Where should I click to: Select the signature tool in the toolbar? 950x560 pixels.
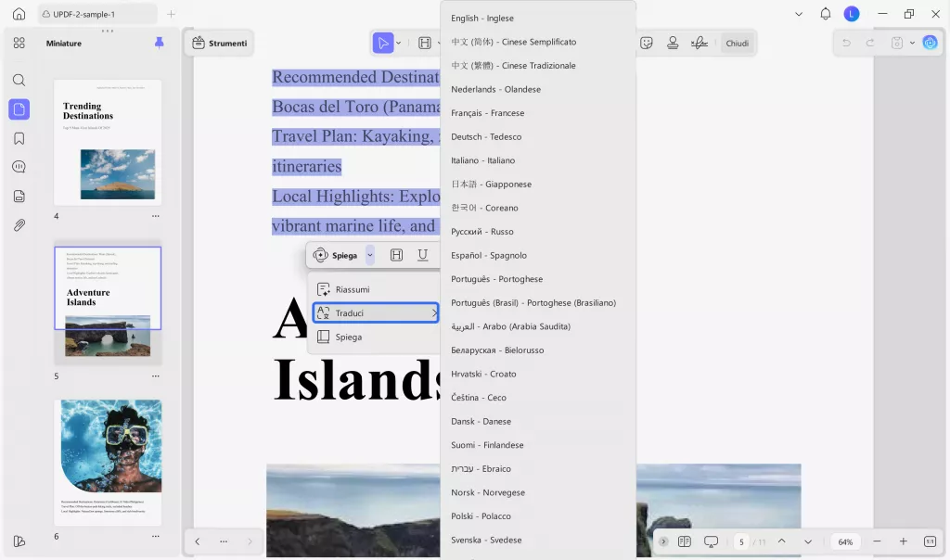click(699, 43)
